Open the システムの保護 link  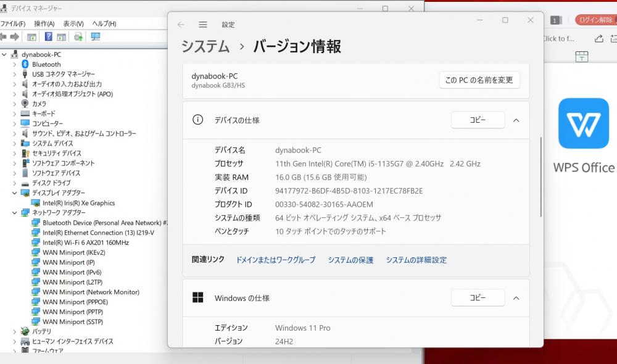[350, 260]
